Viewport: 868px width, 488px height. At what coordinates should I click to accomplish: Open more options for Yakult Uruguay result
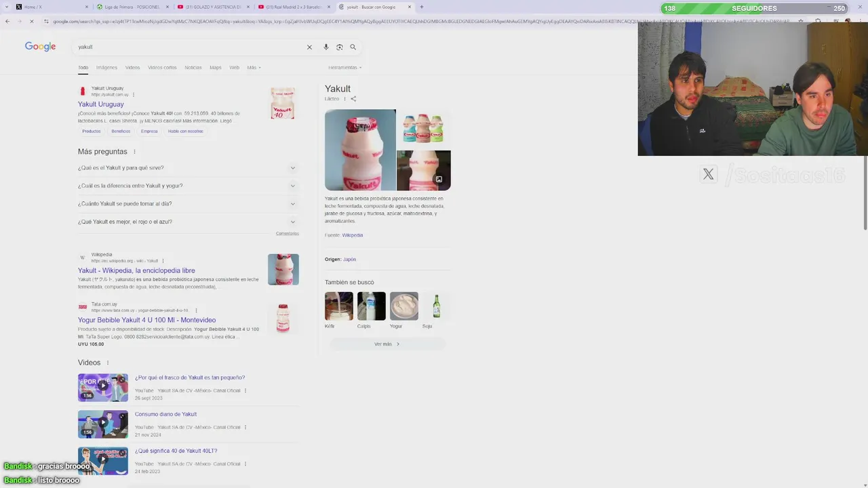point(134,95)
